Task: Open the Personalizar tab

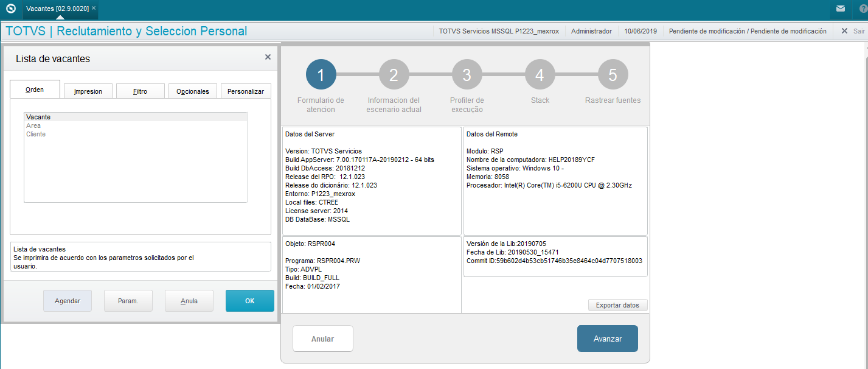Action: pos(246,91)
